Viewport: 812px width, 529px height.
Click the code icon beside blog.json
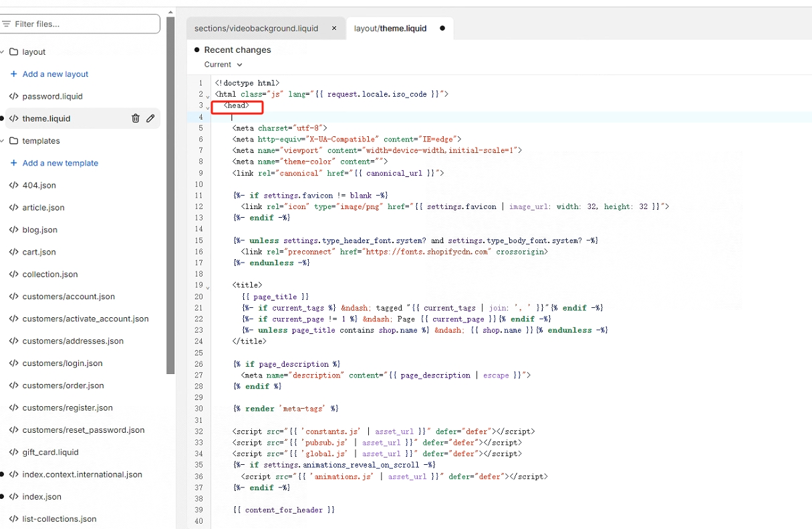(x=13, y=230)
